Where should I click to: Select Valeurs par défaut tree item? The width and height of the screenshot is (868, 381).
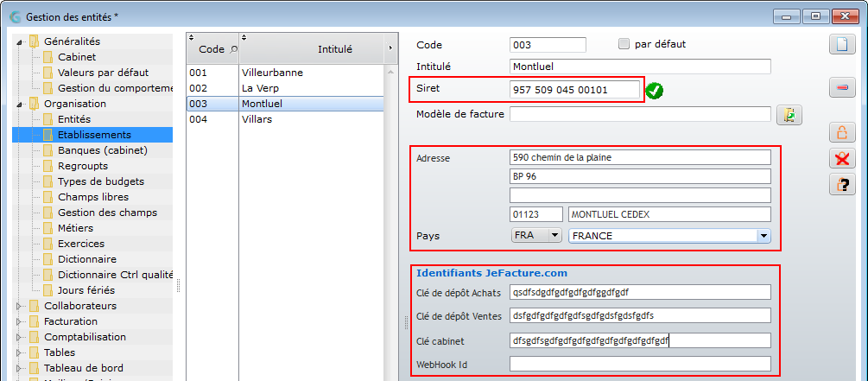[x=103, y=73]
